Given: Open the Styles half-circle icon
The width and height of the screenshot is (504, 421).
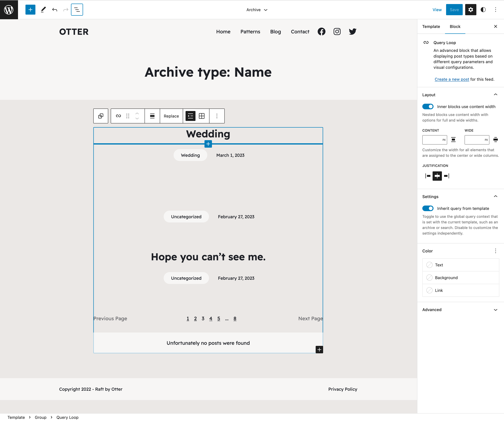Looking at the screenshot, I should (483, 10).
